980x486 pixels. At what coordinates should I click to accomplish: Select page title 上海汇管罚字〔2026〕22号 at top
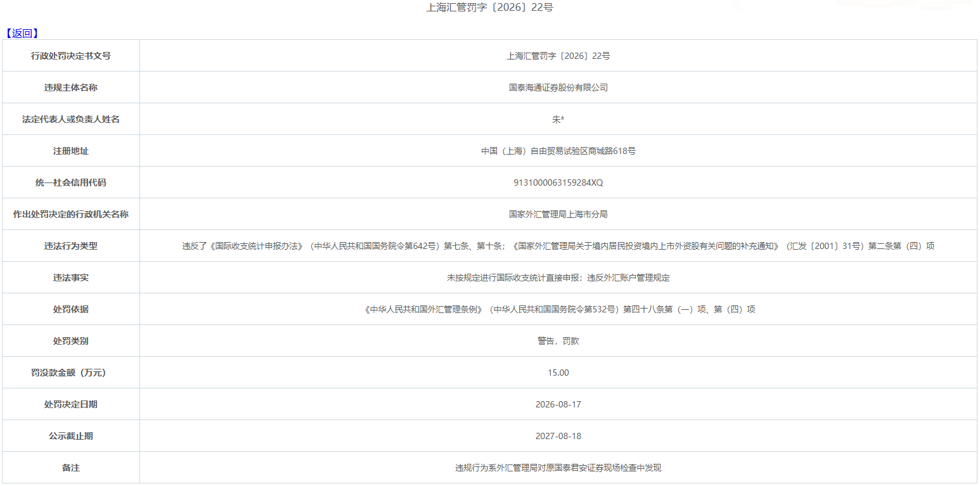[x=490, y=8]
